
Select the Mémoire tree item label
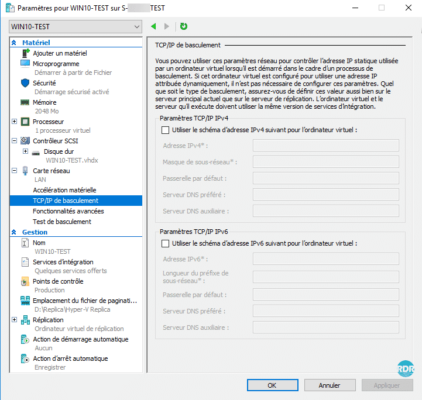[x=44, y=102]
